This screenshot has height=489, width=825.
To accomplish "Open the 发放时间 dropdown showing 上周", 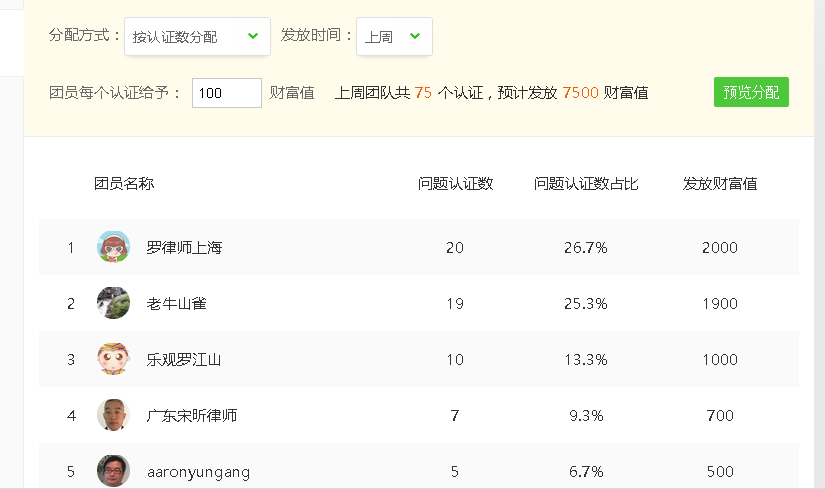I will (x=394, y=36).
